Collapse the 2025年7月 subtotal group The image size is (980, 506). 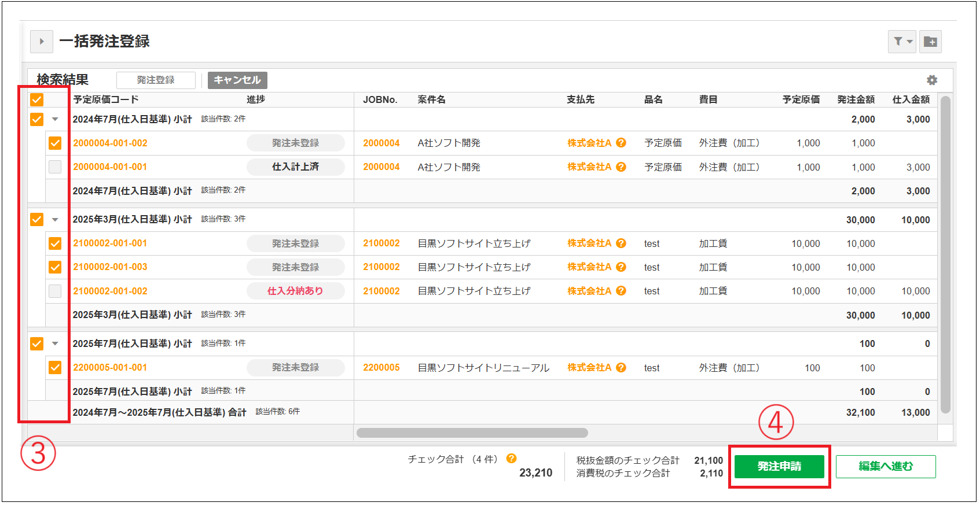point(55,344)
